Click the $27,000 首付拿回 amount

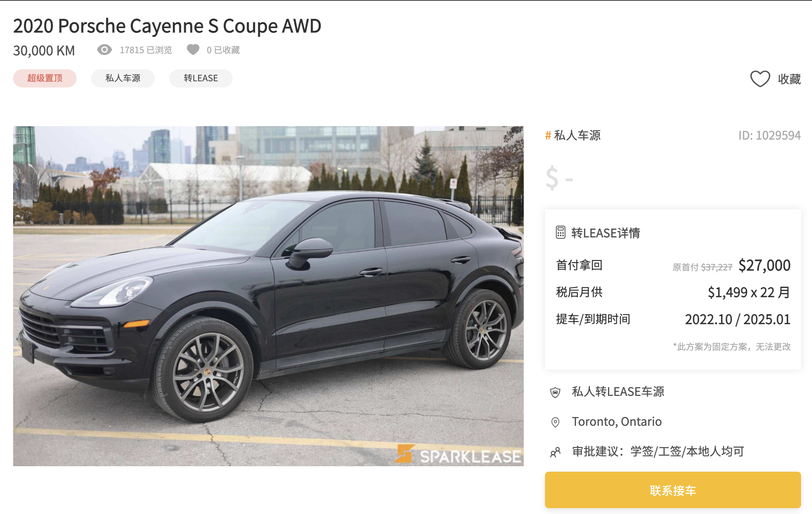pyautogui.click(x=764, y=265)
